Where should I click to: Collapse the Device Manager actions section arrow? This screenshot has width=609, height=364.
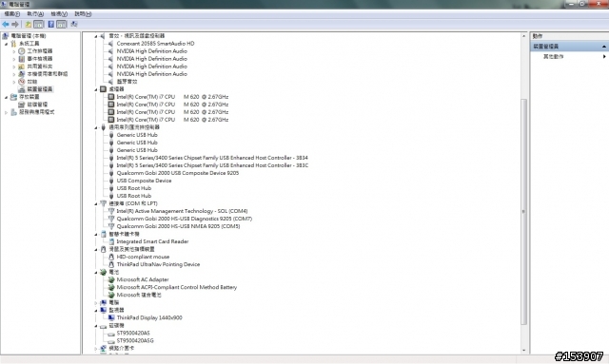click(x=604, y=47)
